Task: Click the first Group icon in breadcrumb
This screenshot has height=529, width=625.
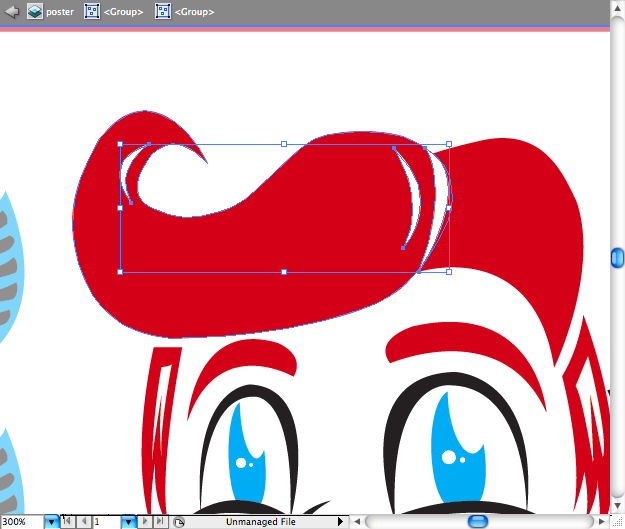Action: 92,11
